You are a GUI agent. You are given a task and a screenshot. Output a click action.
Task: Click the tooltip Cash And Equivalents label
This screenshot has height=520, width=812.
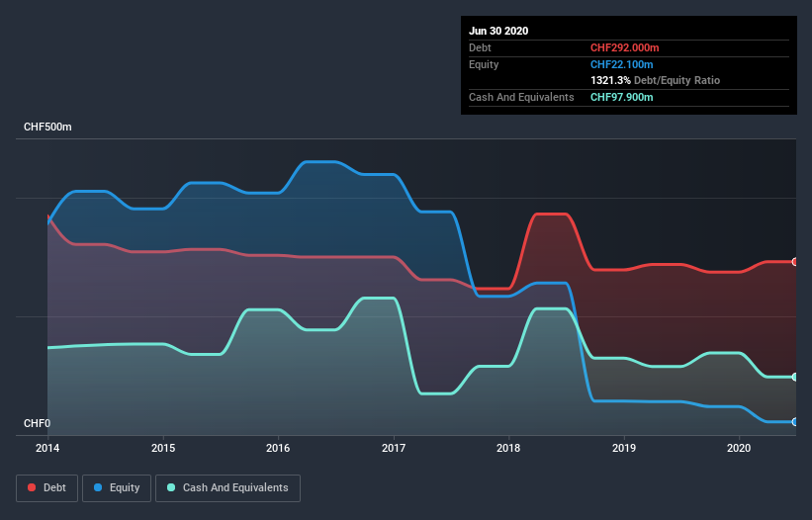(521, 97)
